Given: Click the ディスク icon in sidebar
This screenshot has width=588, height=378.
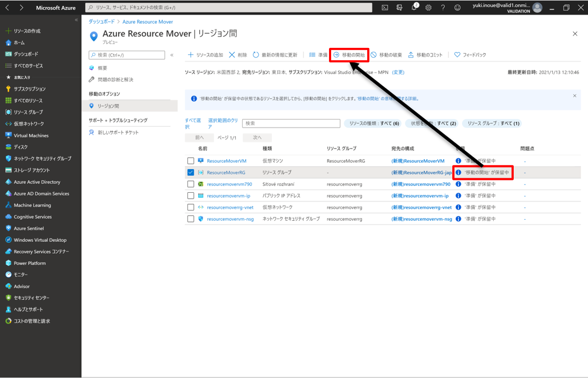Looking at the screenshot, I should click(x=8, y=147).
